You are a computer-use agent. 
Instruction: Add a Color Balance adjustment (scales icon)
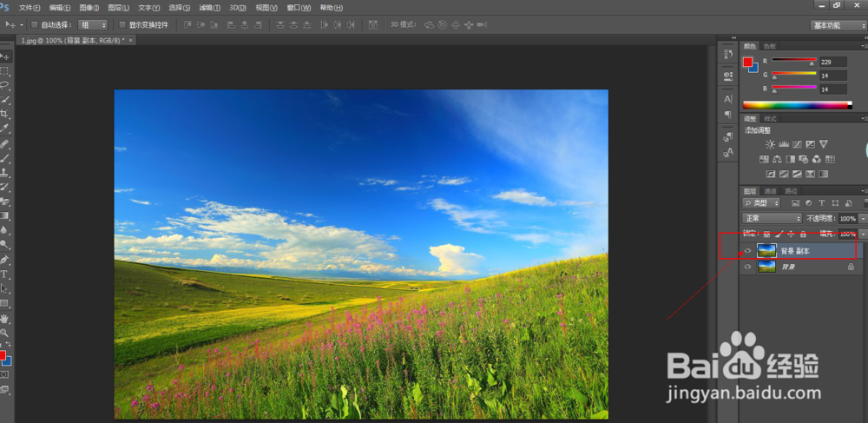[777, 159]
